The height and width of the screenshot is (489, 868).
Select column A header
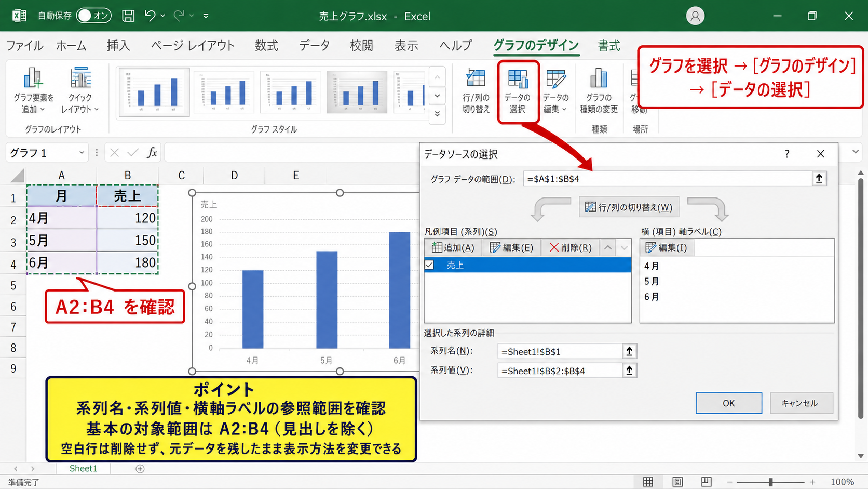tap(61, 175)
